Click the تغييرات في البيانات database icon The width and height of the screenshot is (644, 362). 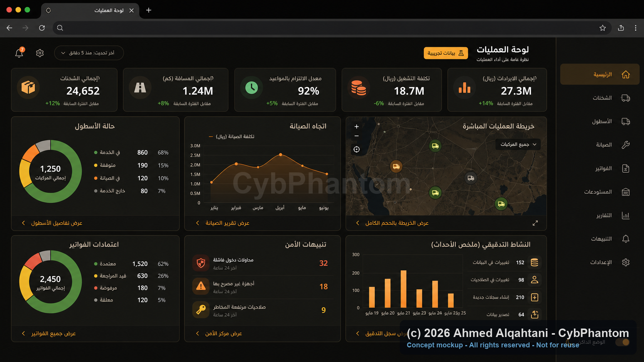(534, 262)
